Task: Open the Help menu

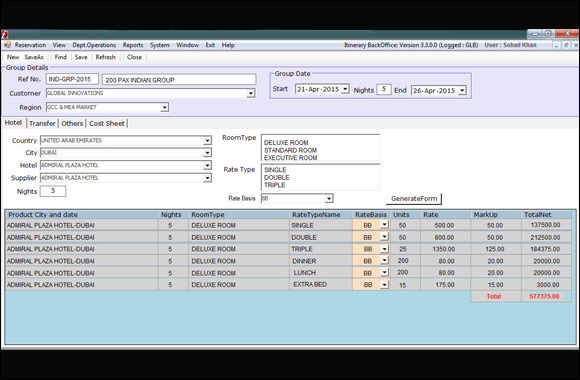Action: coord(228,45)
